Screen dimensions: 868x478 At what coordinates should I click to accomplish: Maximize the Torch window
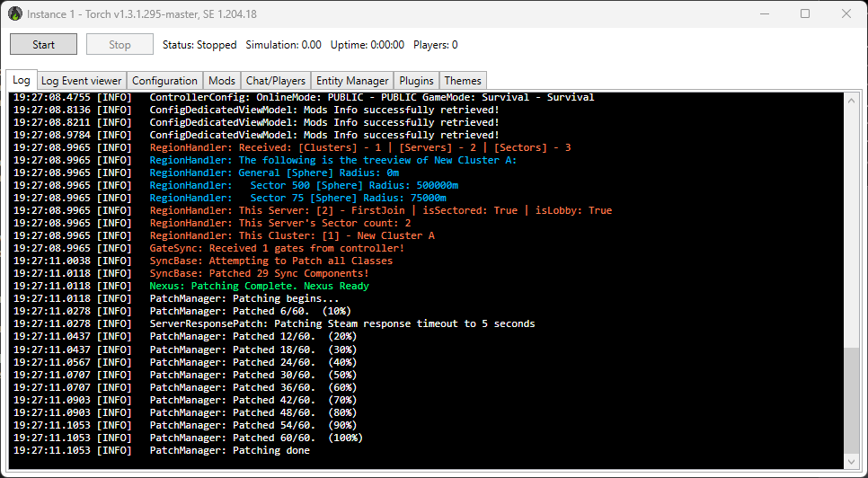[x=805, y=13]
